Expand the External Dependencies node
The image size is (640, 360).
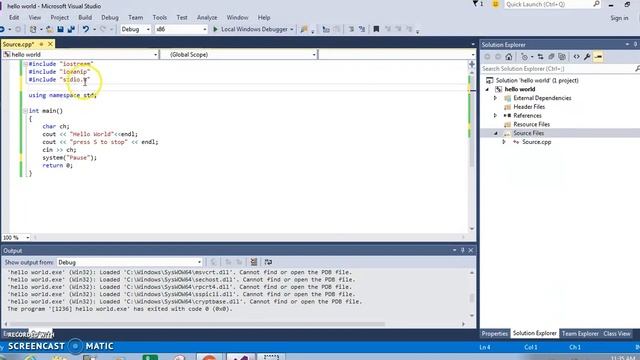(x=495, y=98)
